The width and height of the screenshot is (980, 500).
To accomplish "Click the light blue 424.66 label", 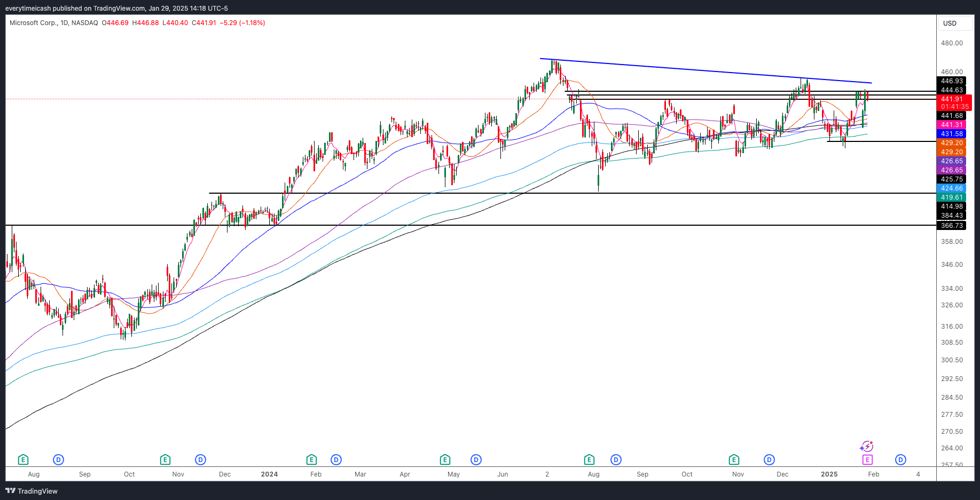I will tap(952, 188).
